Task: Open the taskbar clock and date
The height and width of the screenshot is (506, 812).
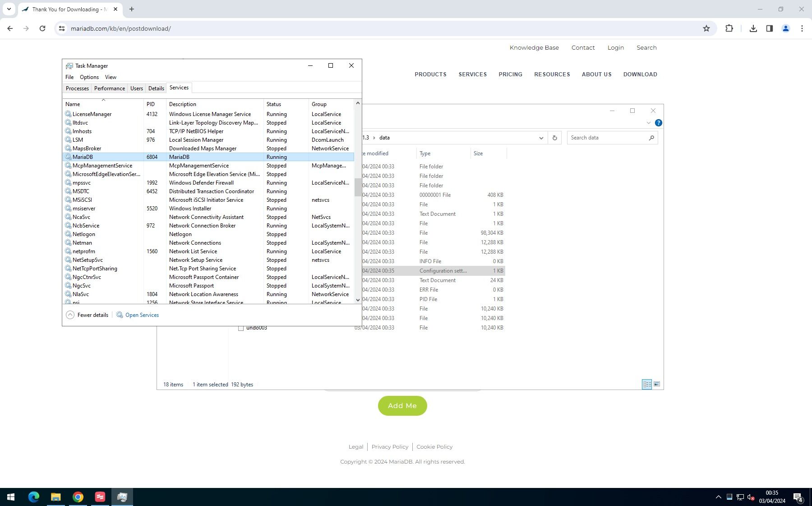Action: (x=772, y=497)
